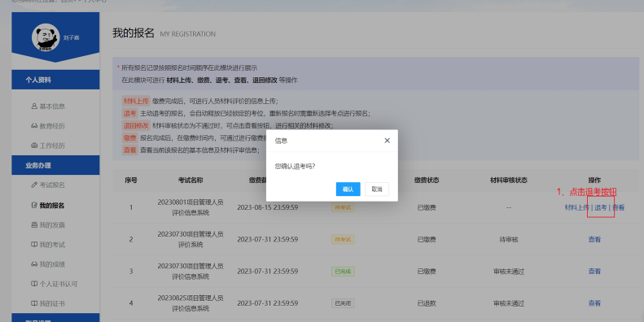The height and width of the screenshot is (322, 644).
Task: Click person icon beside 基本信息
Action: [34, 106]
